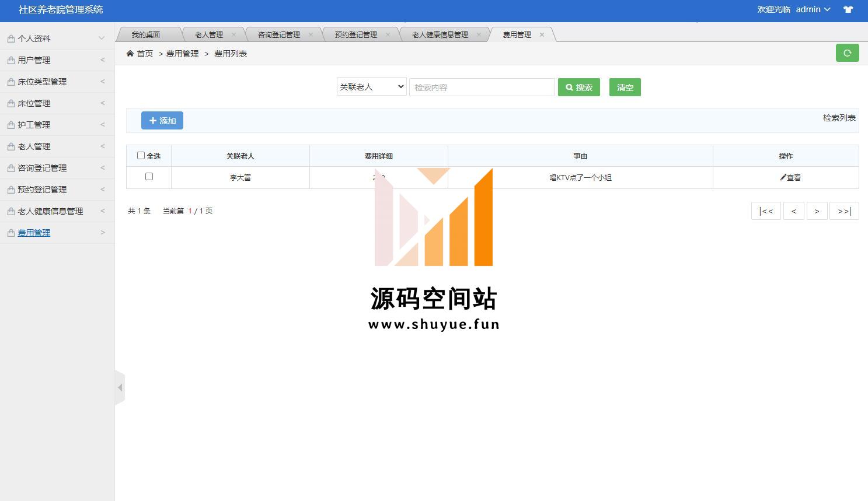The image size is (868, 501).
Task: Click the next page > button
Action: pyautogui.click(x=817, y=211)
